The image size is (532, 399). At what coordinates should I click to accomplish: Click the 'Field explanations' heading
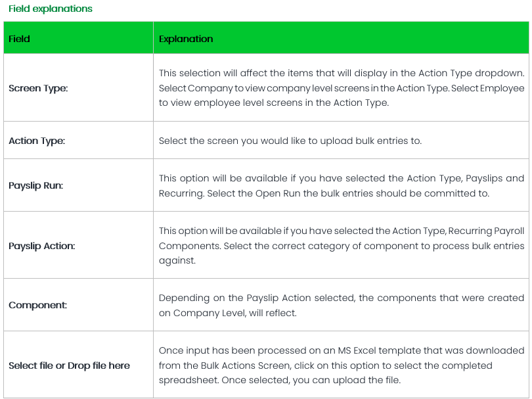(x=51, y=9)
